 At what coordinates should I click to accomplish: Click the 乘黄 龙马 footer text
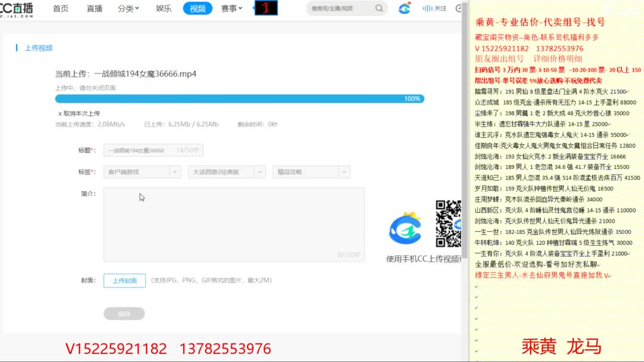coord(561,346)
